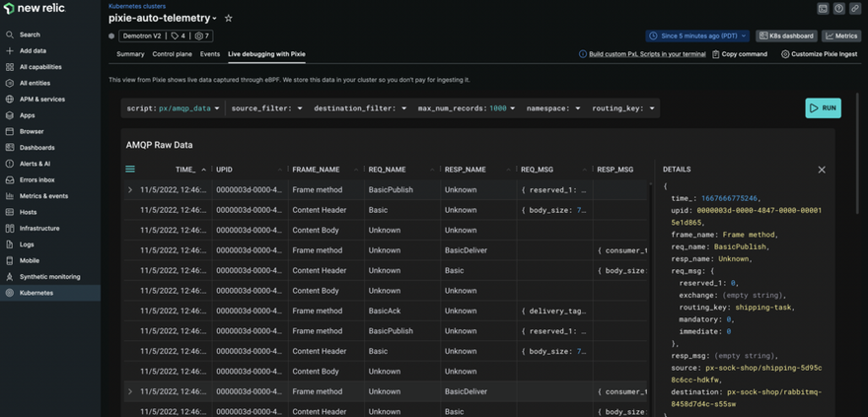Open the time picker 'Since 5 minutes ago'
The image size is (868, 417).
[x=698, y=36]
